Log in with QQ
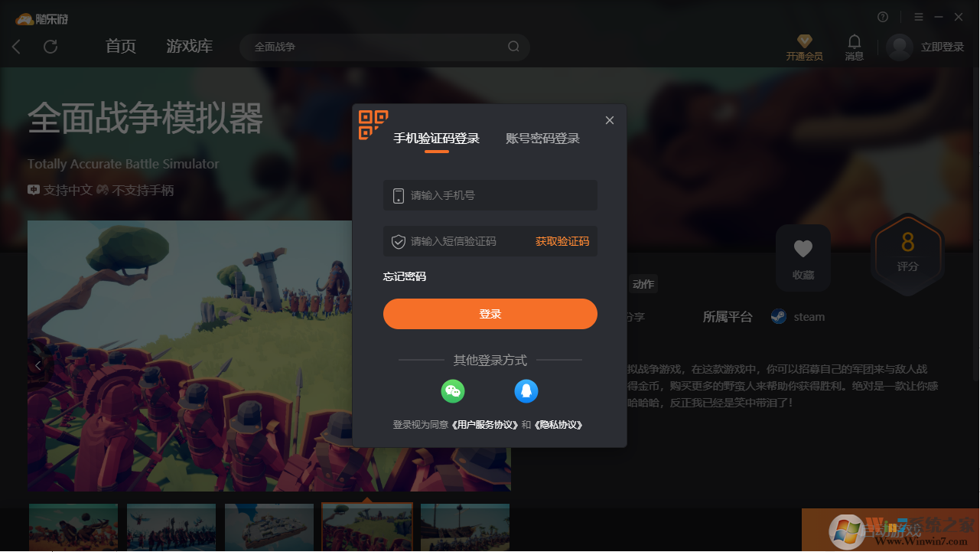The image size is (980, 552). pyautogui.click(x=526, y=390)
